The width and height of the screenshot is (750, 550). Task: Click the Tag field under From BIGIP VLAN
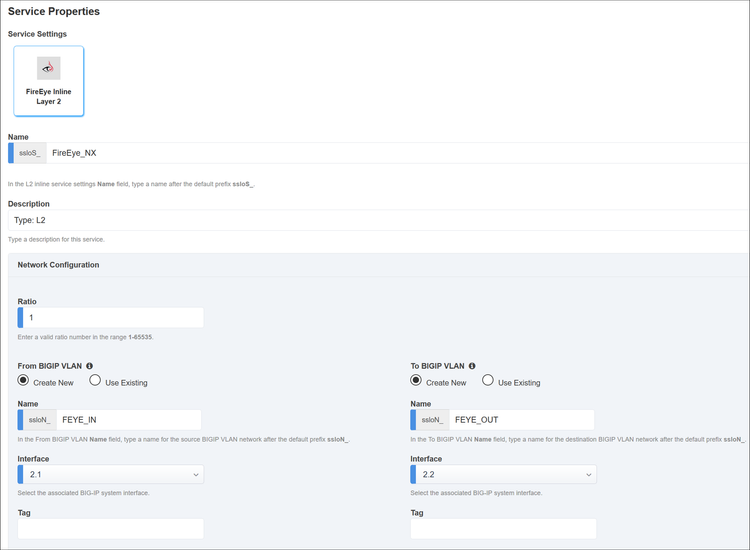click(x=111, y=529)
